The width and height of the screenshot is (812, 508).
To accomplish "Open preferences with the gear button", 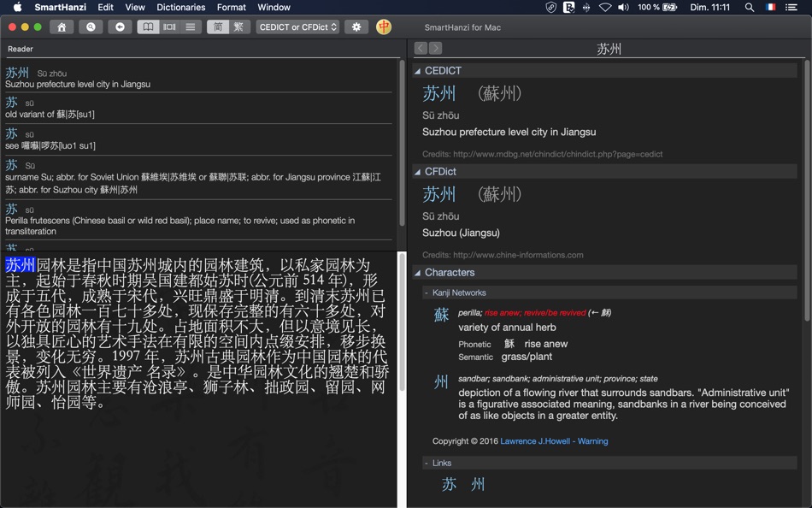I will point(356,27).
